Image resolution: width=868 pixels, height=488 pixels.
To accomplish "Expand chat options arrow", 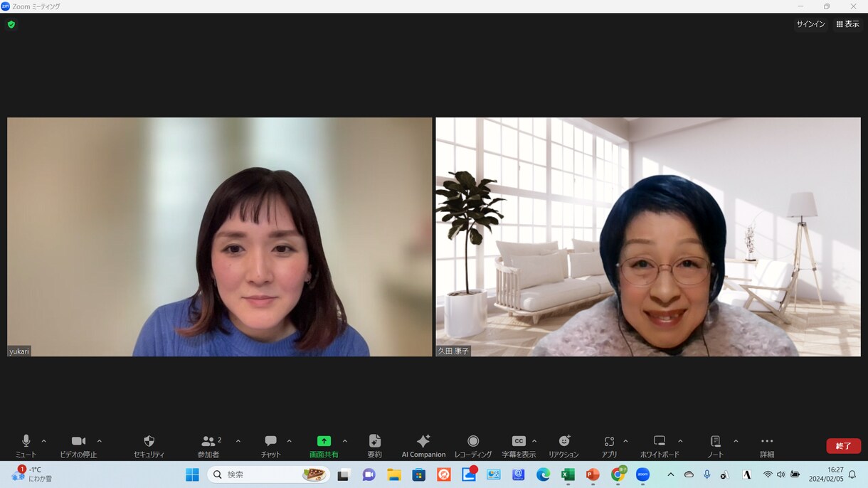I will 289,441.
